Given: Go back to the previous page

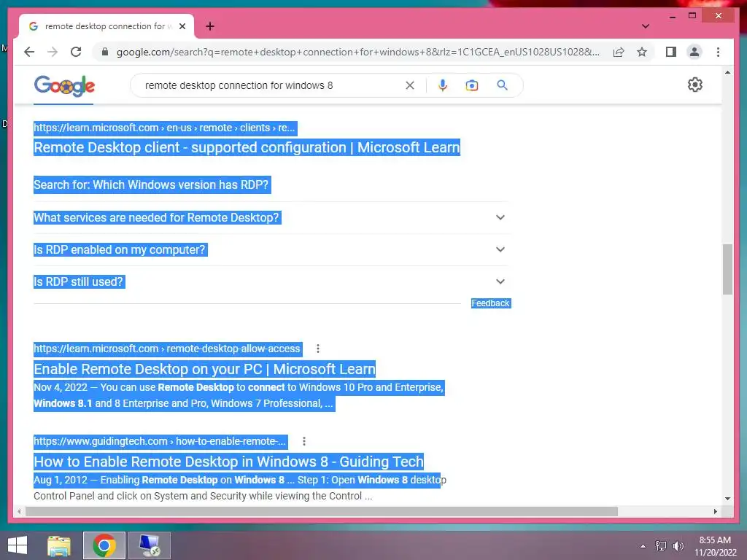Looking at the screenshot, I should [29, 52].
